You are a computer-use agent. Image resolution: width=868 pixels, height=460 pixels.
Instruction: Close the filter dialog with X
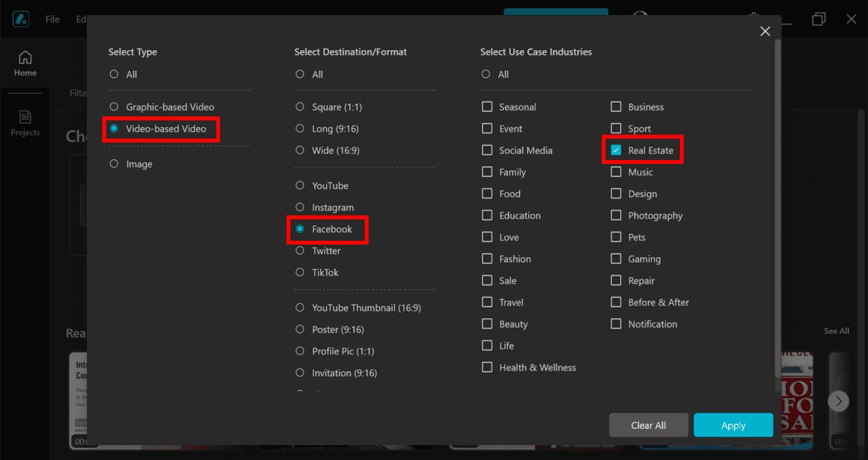765,31
